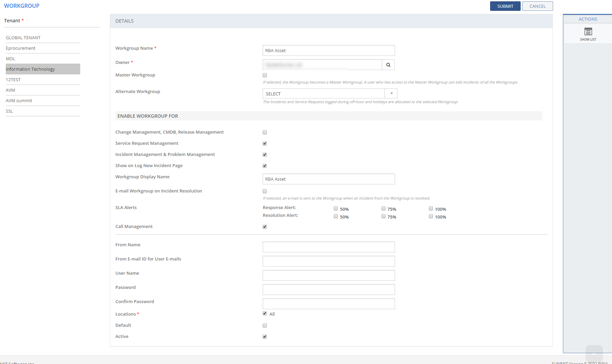Click the scroll-to-top arrow button
612x364 pixels.
click(594, 354)
